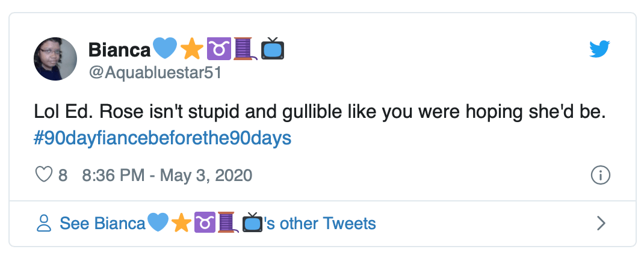Click the star emoji in the footer link
Image resolution: width=644 pixels, height=261 pixels.
(x=181, y=224)
